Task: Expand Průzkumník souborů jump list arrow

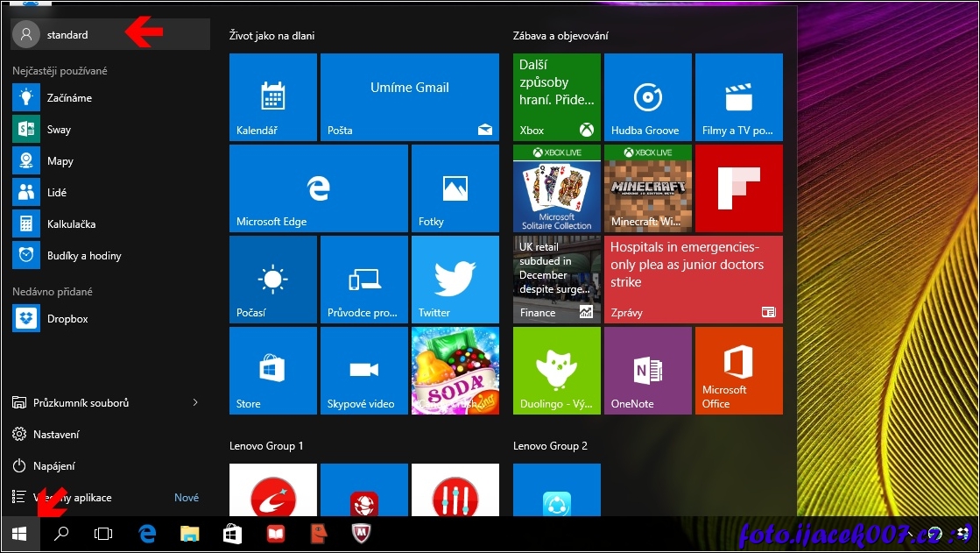Action: click(195, 403)
